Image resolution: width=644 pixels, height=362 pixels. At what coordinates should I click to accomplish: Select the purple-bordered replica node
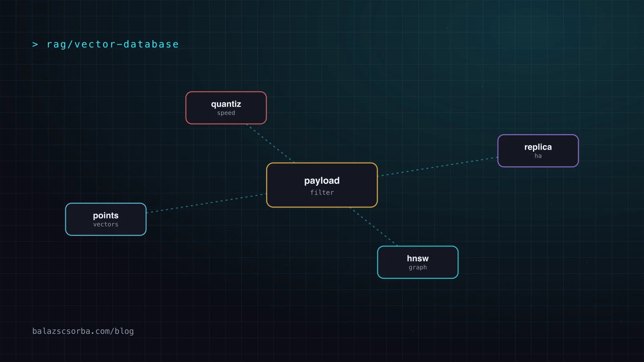(x=538, y=151)
